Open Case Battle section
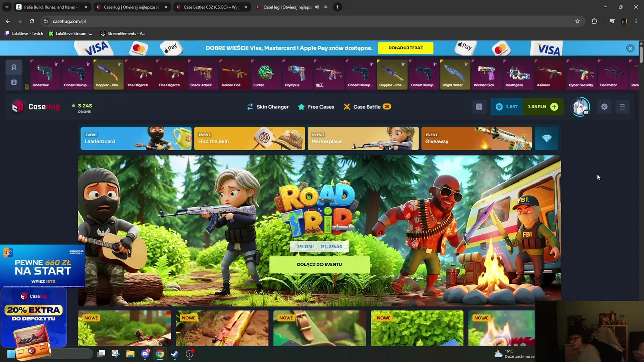The height and width of the screenshot is (362, 644). point(367,107)
